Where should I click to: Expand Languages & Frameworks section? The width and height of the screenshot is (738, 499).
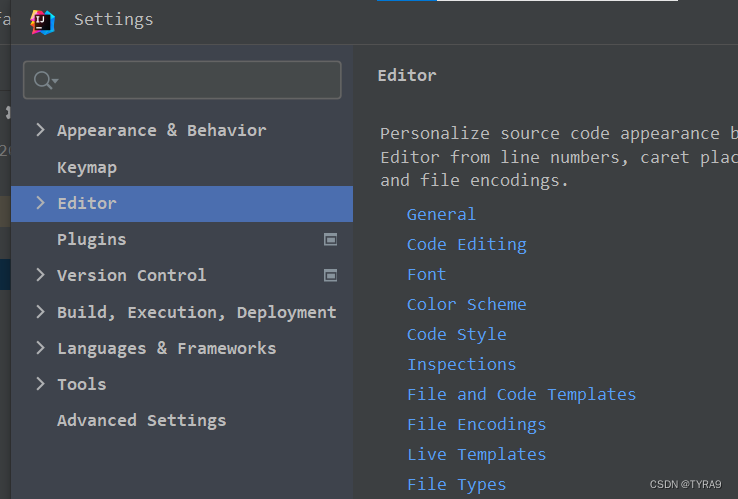(x=40, y=348)
